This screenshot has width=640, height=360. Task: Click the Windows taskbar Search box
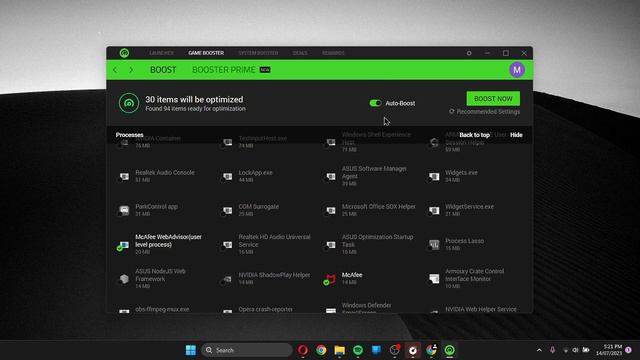point(247,350)
